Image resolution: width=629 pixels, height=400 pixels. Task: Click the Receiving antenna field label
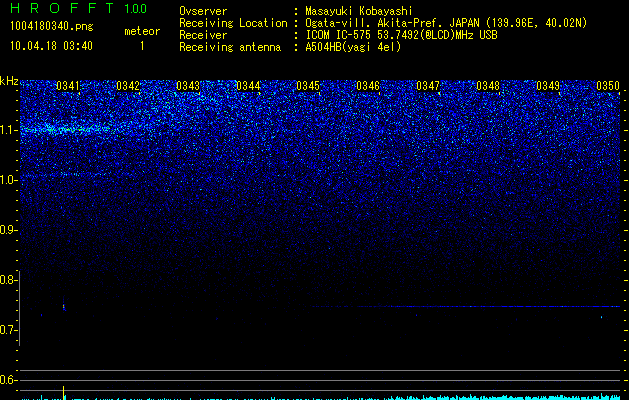point(230,47)
